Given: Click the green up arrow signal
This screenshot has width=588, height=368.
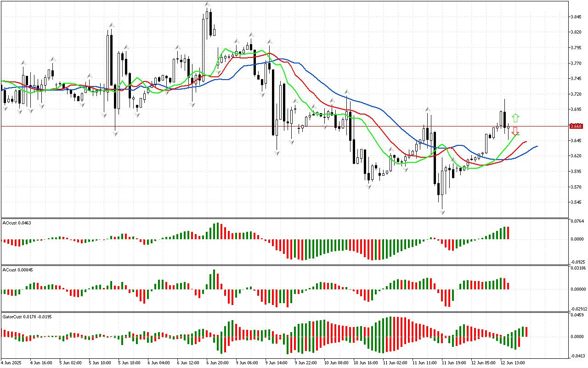Looking at the screenshot, I should pos(515,117).
